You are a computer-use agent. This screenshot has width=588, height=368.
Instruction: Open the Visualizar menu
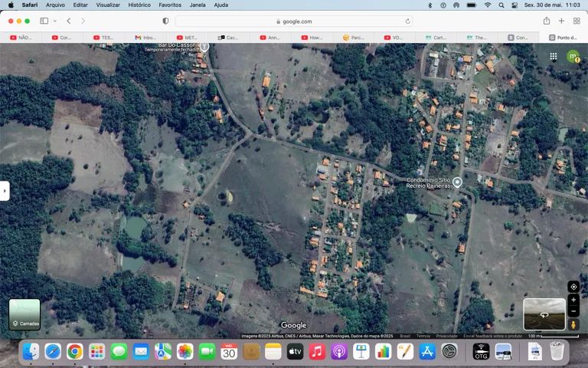pyautogui.click(x=108, y=5)
